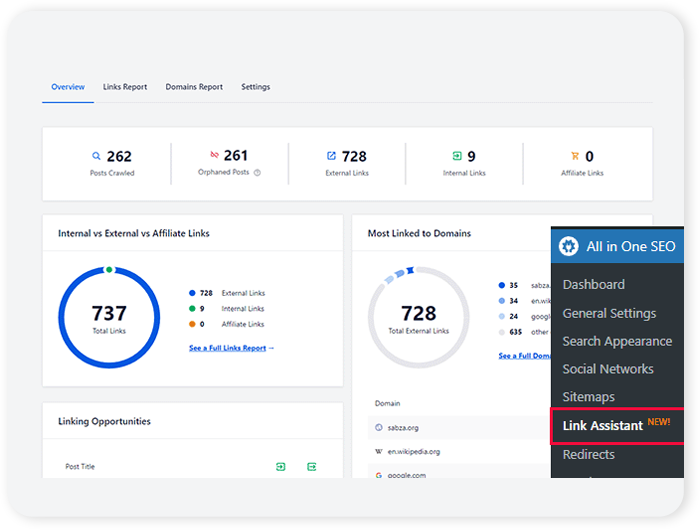Click the 262 Posts Crawled value

click(119, 156)
